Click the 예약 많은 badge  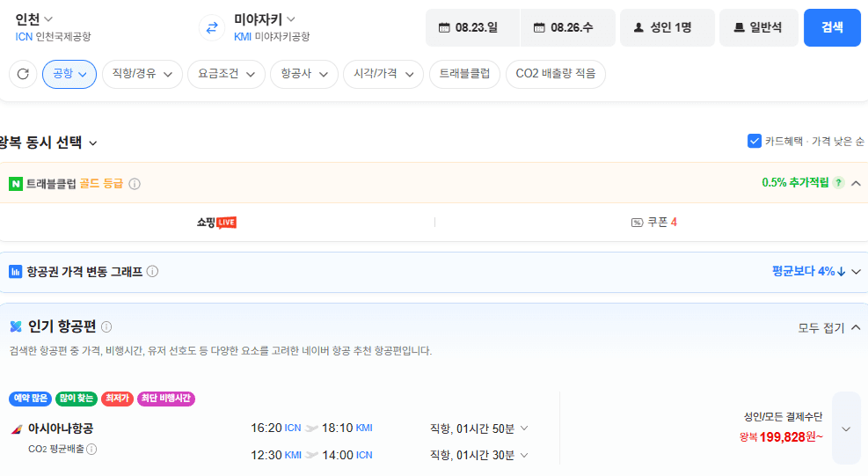pyautogui.click(x=31, y=399)
